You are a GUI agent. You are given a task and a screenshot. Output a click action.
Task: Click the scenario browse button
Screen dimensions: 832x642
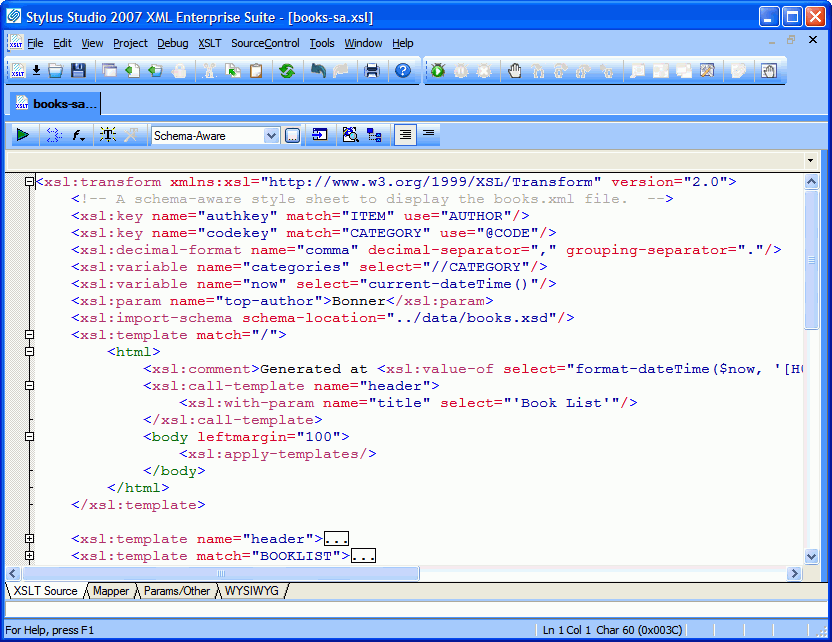(x=291, y=135)
